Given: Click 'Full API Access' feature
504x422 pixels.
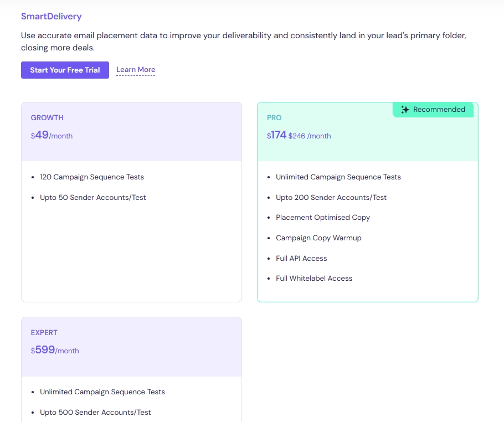Looking at the screenshot, I should coord(301,259).
